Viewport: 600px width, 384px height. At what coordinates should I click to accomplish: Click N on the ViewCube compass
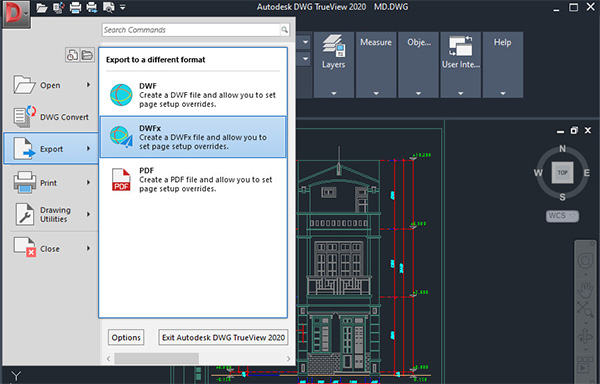tap(562, 148)
